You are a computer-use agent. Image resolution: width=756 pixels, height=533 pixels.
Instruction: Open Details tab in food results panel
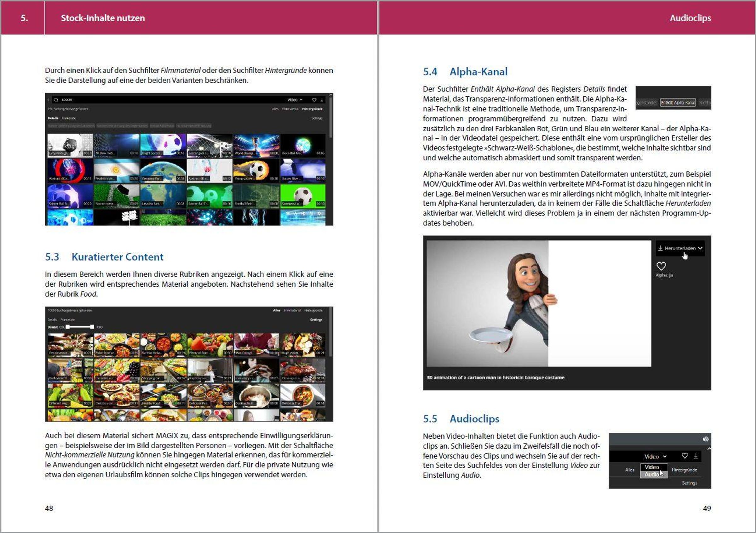[52, 320]
